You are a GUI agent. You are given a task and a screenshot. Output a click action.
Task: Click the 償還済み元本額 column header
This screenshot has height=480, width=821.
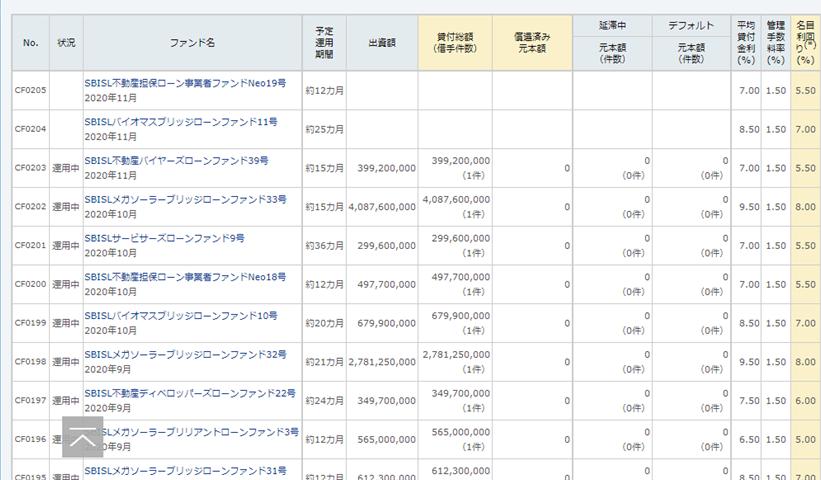(532, 43)
